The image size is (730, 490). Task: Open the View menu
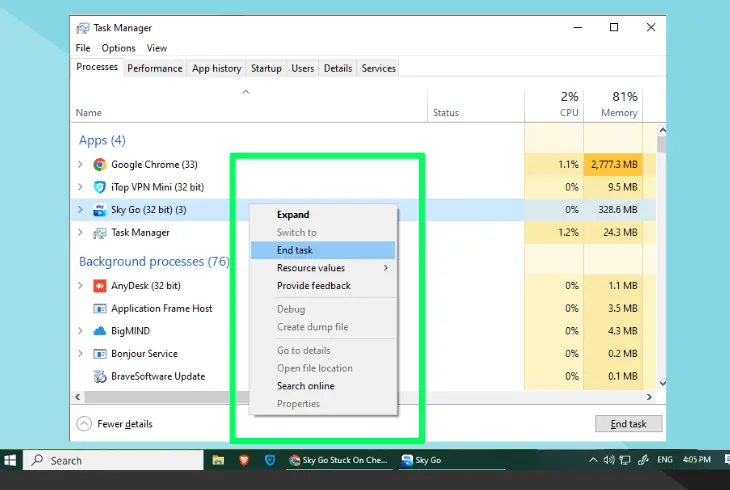pos(156,48)
